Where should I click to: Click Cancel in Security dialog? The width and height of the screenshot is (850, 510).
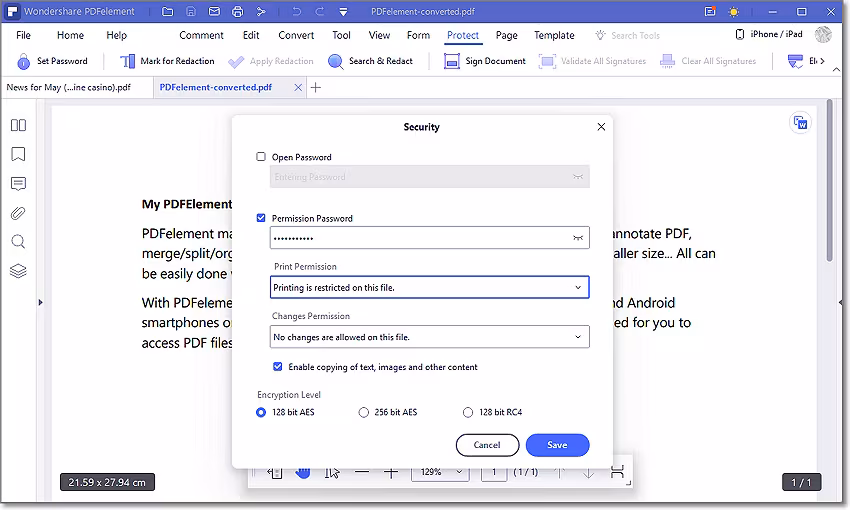(487, 445)
